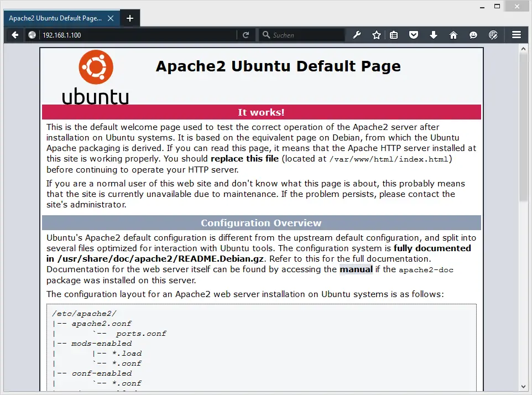Open the chat smiley icon

pyautogui.click(x=473, y=35)
